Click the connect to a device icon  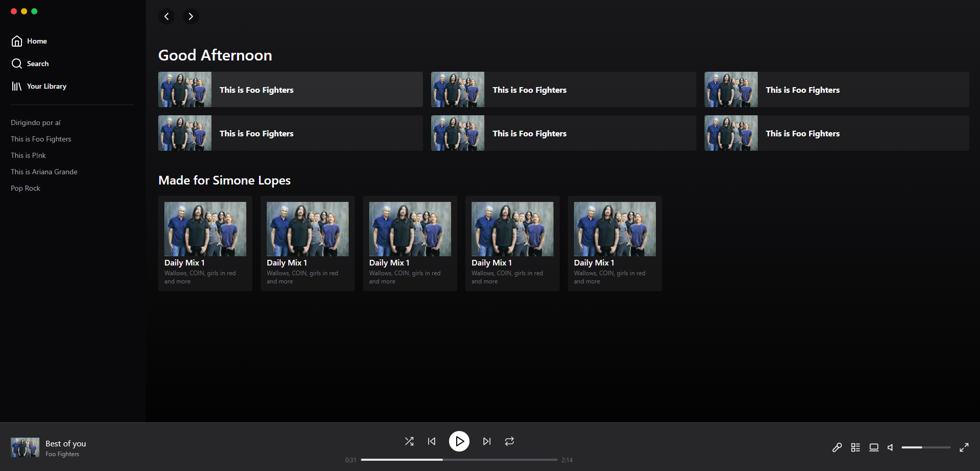[874, 447]
